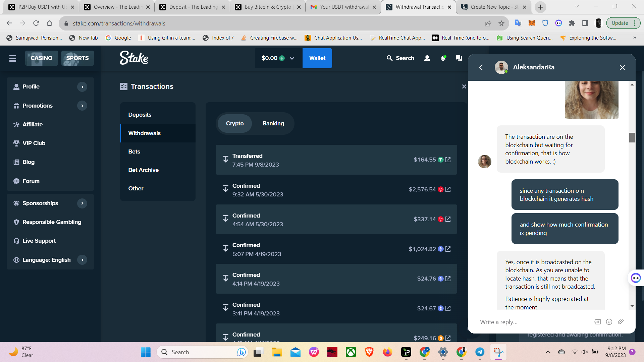Open Windows Start menu
Screen dimensions: 644x362
click(x=146, y=352)
